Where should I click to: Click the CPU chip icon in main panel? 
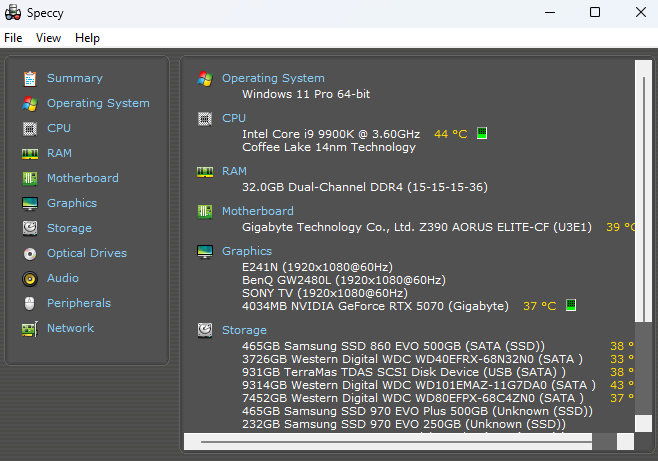(205, 119)
